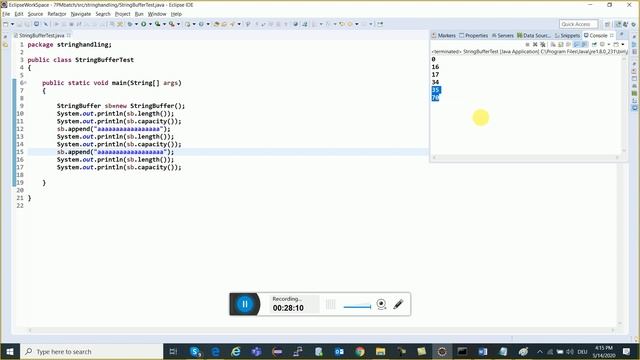Open Internet Explorer from the taskbar
The width and height of the screenshot is (640, 360).
(236, 351)
